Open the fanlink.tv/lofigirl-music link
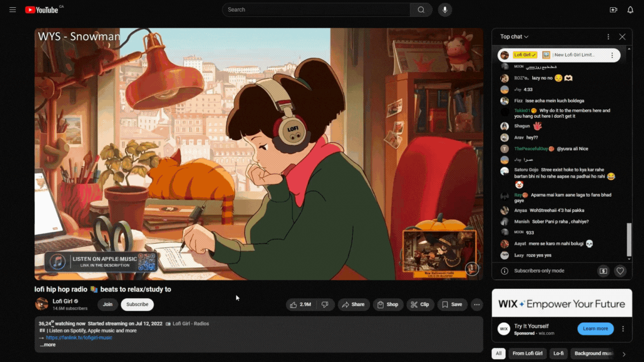Screen dimensions: 644x362 79,338
